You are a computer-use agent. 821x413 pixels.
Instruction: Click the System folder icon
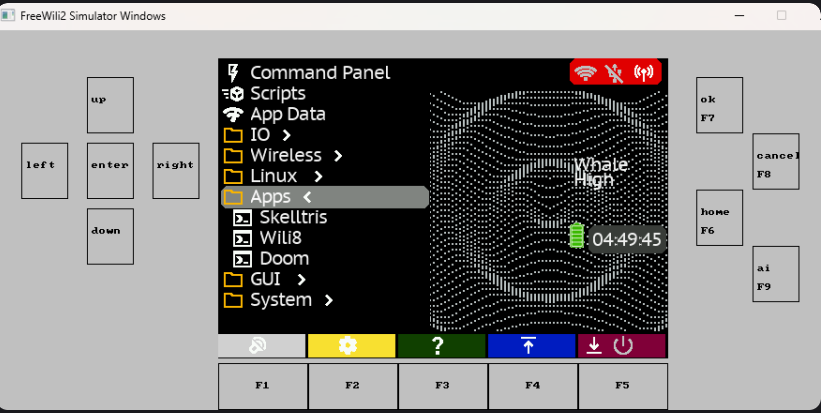(233, 300)
